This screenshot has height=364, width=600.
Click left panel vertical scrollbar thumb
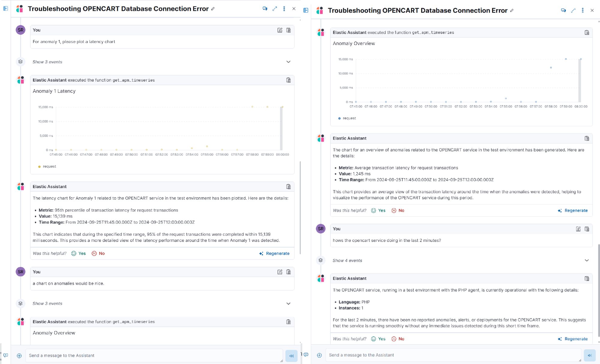[x=300, y=208]
